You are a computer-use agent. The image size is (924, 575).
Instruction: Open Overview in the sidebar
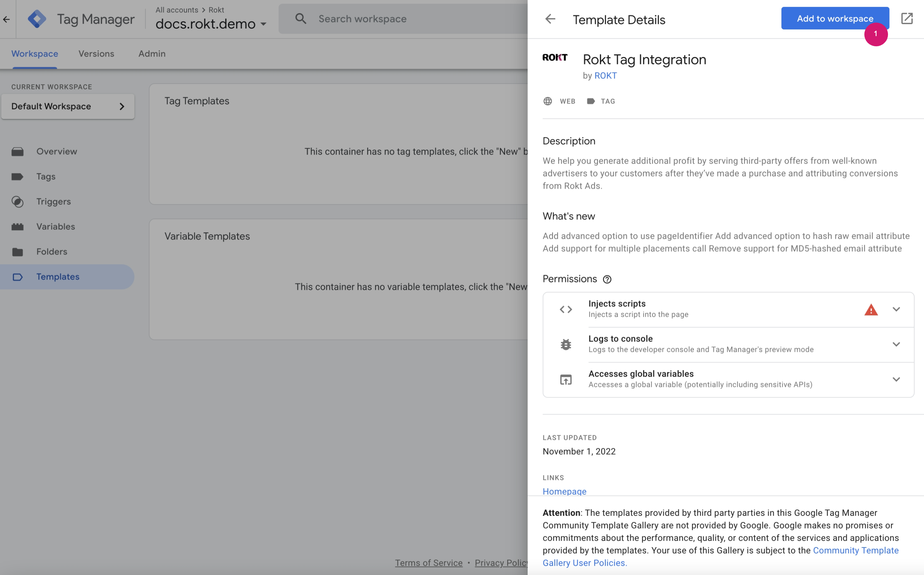click(67, 151)
